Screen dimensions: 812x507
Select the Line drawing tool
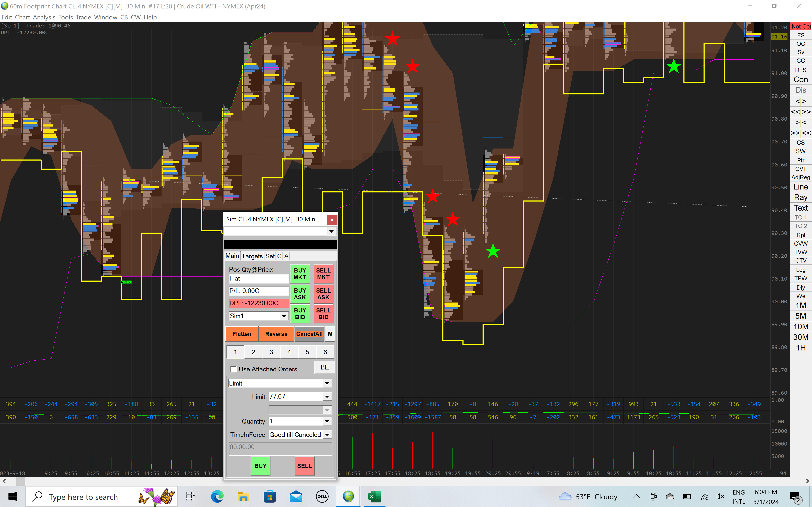[x=800, y=187]
